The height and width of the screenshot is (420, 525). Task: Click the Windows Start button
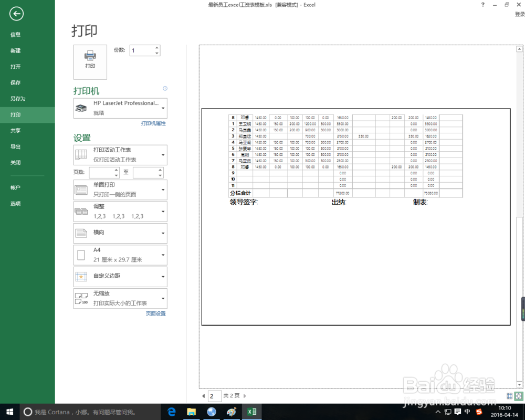click(x=10, y=412)
